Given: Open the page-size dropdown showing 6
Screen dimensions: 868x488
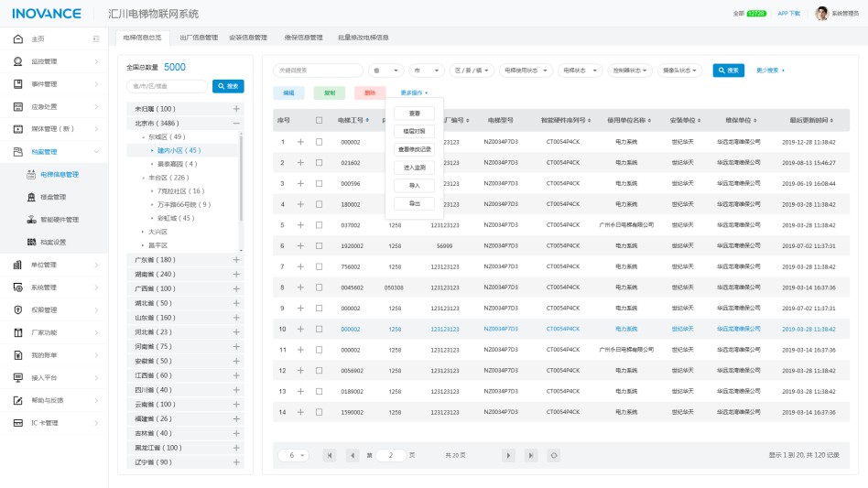Looking at the screenshot, I should point(295,455).
